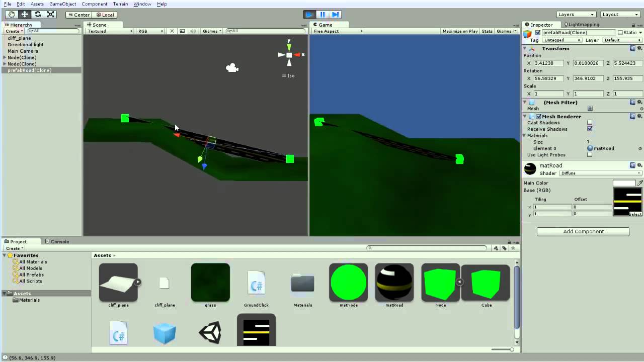The image size is (644, 362).
Task: Open the Scene view Gizmos dropdown
Action: coord(212,31)
